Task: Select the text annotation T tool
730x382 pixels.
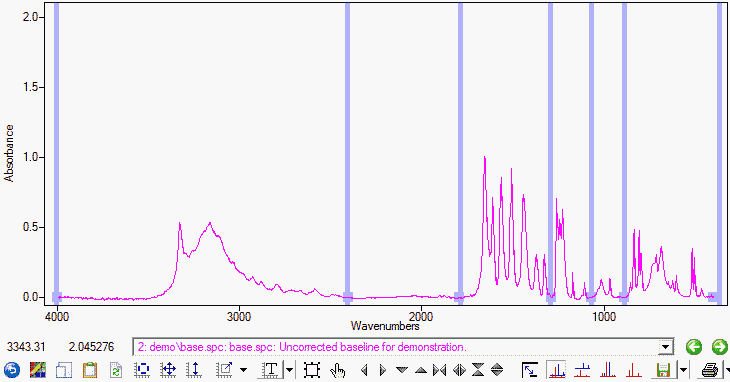Action: click(270, 370)
